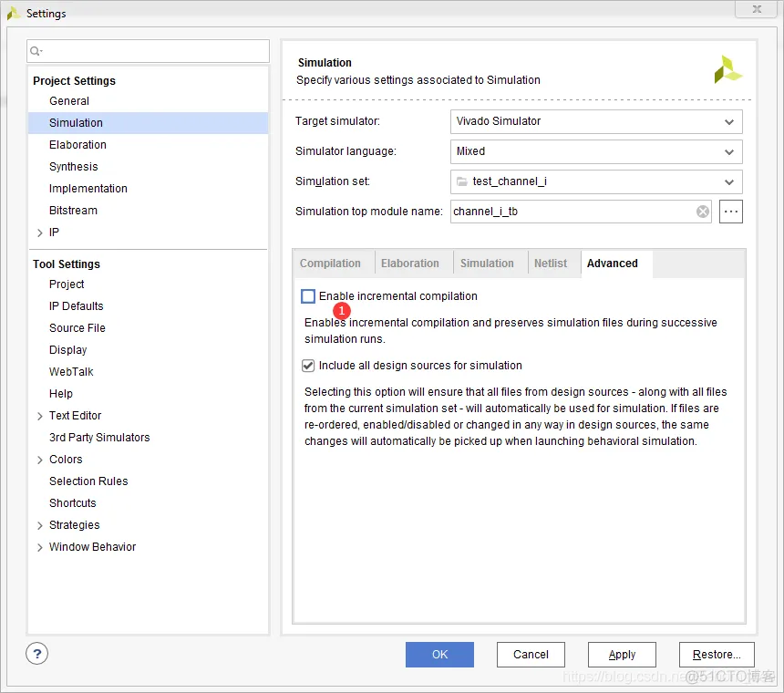The image size is (784, 693).
Task: Open Bitstream settings
Action: coord(73,211)
